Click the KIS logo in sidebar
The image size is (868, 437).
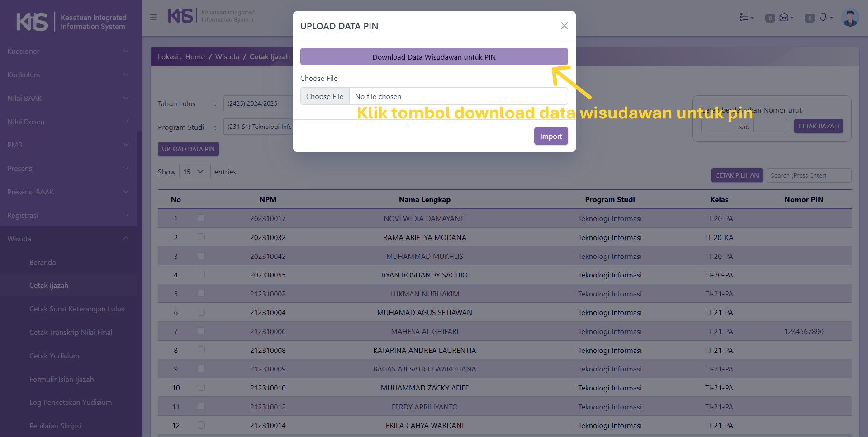click(x=32, y=22)
